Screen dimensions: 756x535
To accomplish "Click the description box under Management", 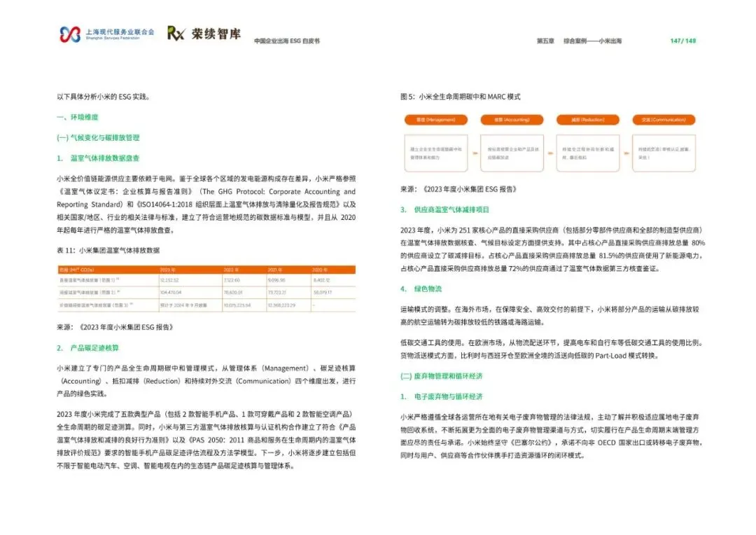I will click(x=436, y=153).
